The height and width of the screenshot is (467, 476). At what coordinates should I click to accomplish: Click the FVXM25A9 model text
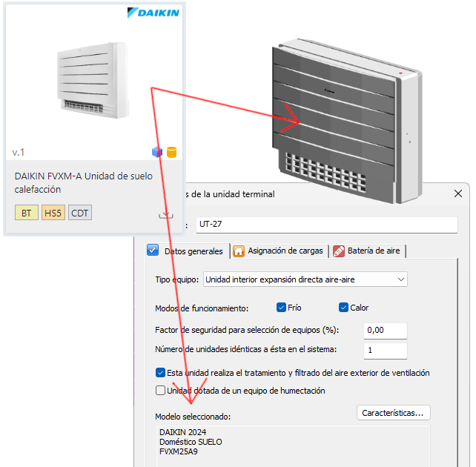point(179,451)
